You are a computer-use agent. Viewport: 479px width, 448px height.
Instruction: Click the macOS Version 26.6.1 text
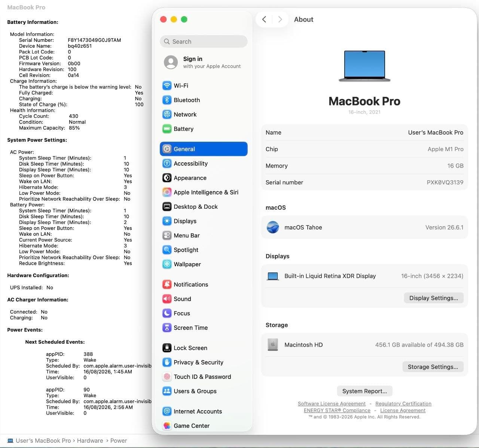tap(444, 227)
